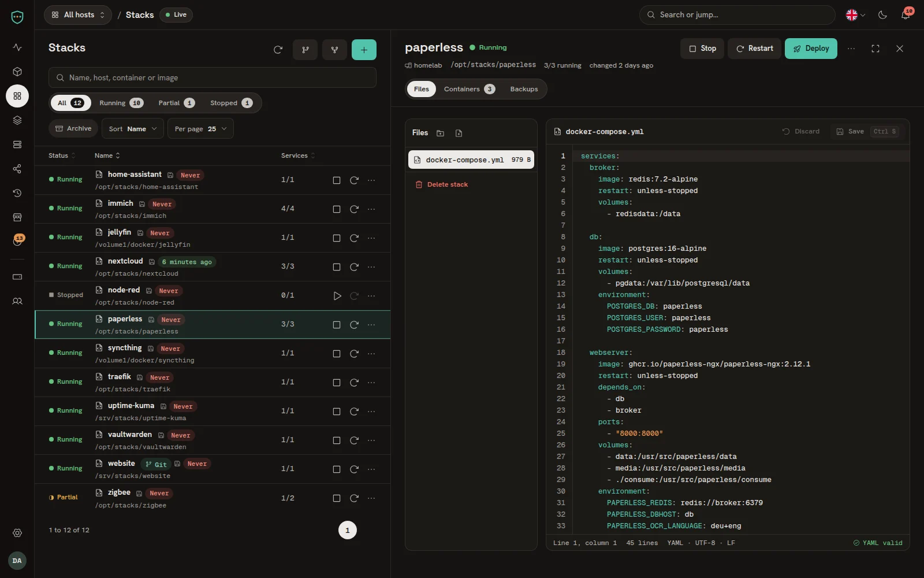The height and width of the screenshot is (578, 924).
Task: Open the Sort Name dropdown
Action: 133,129
